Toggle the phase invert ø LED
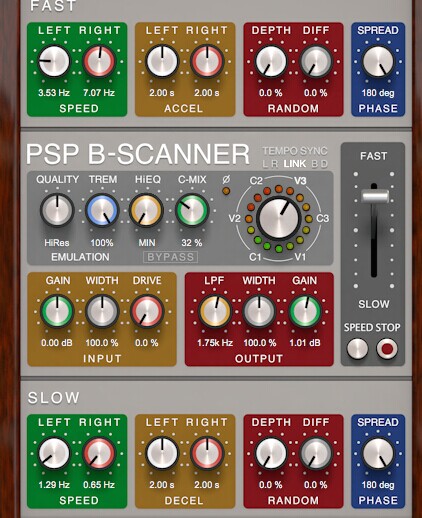 coord(226,191)
